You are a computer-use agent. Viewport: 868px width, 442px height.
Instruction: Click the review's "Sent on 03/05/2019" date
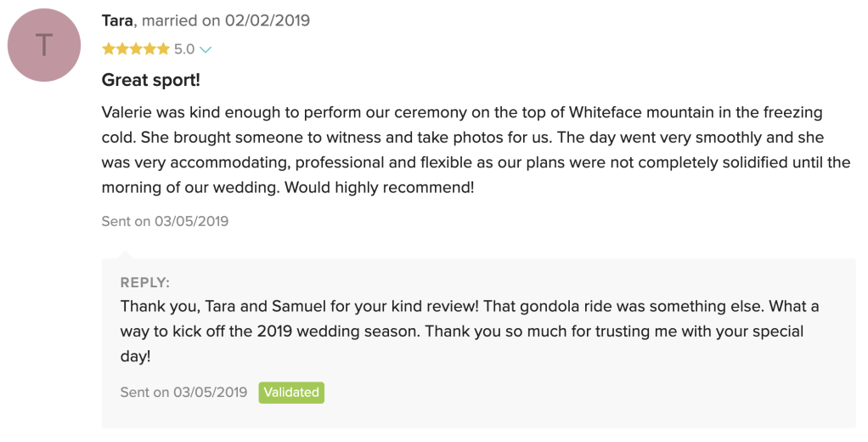click(x=165, y=222)
